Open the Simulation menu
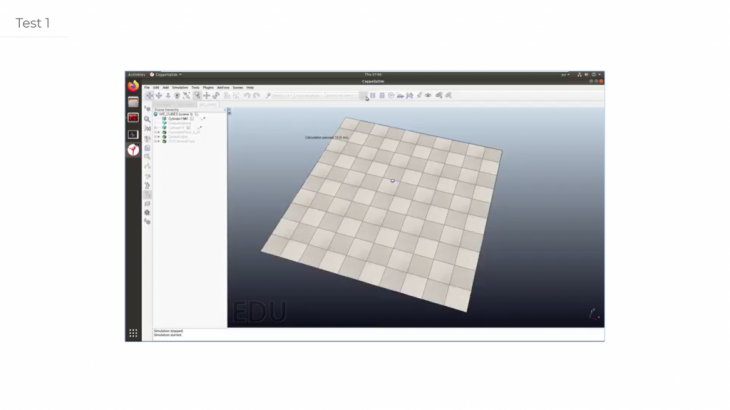 coord(179,87)
